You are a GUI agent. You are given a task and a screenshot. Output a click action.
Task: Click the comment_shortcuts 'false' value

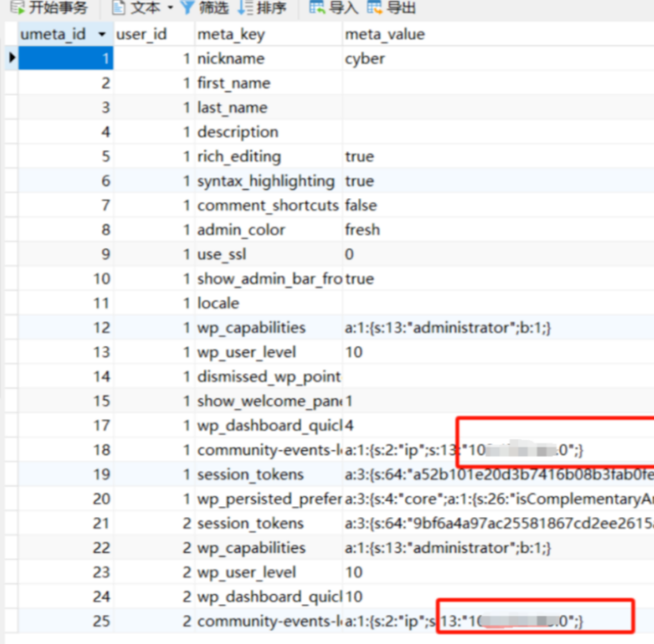(361, 206)
